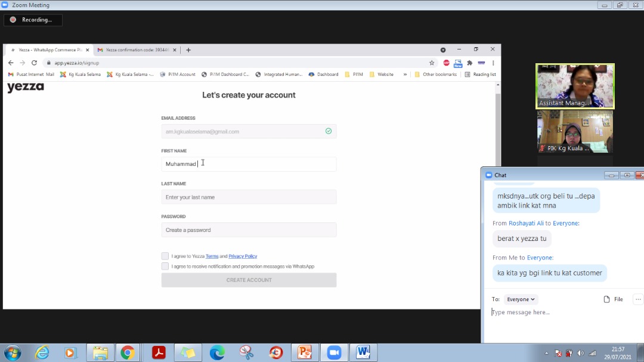Show hidden system tray icons
Screen dimensions: 644x362
[x=546, y=353]
